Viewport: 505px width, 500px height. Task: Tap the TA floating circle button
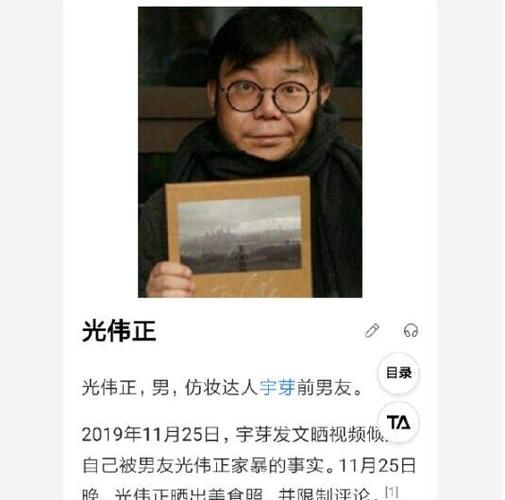point(398,422)
